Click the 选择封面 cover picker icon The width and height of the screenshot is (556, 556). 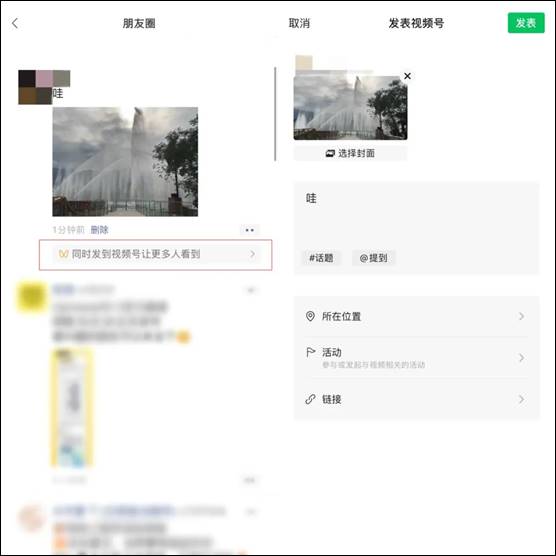coord(330,154)
